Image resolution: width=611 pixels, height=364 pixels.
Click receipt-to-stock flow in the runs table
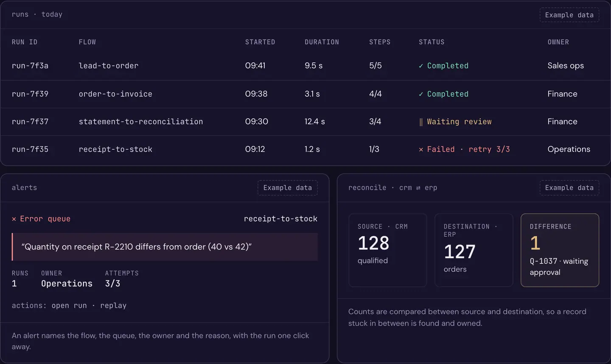pyautogui.click(x=115, y=149)
